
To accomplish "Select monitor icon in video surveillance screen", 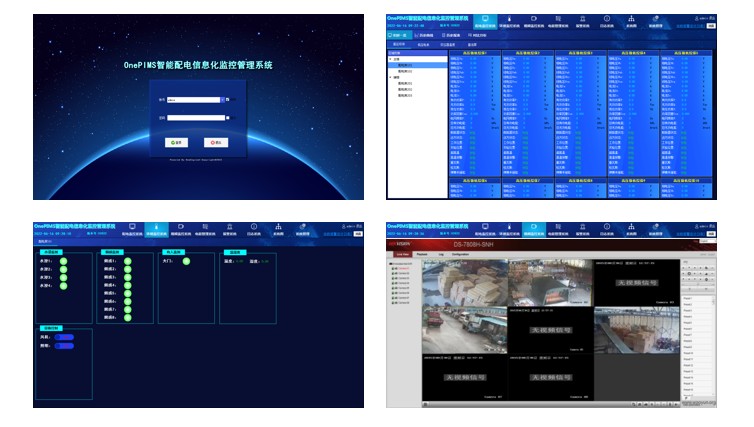I will tap(485, 226).
